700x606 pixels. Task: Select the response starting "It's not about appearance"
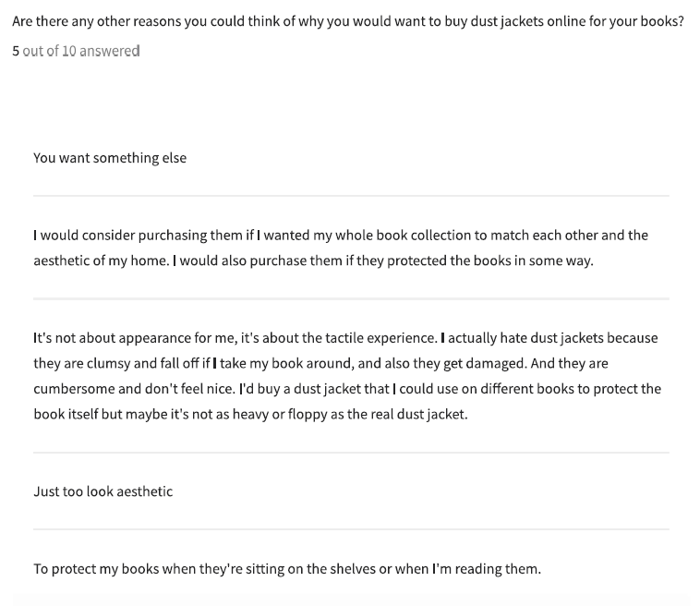click(x=345, y=338)
